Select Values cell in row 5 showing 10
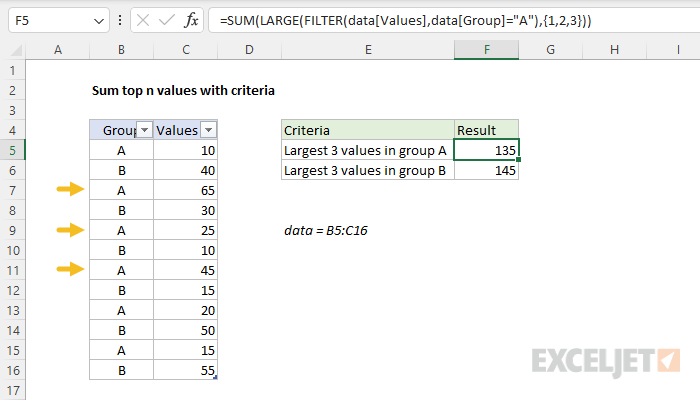This screenshot has height=400, width=700. [x=186, y=150]
